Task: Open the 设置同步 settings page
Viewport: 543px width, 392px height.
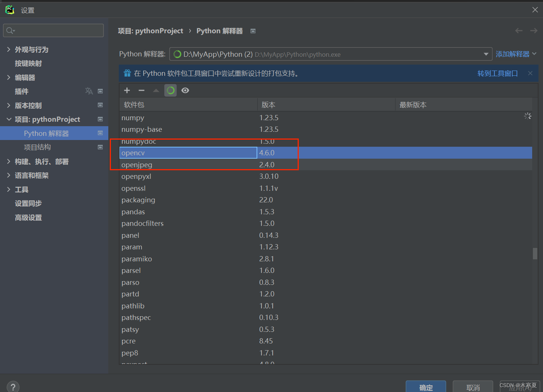Action: tap(28, 203)
